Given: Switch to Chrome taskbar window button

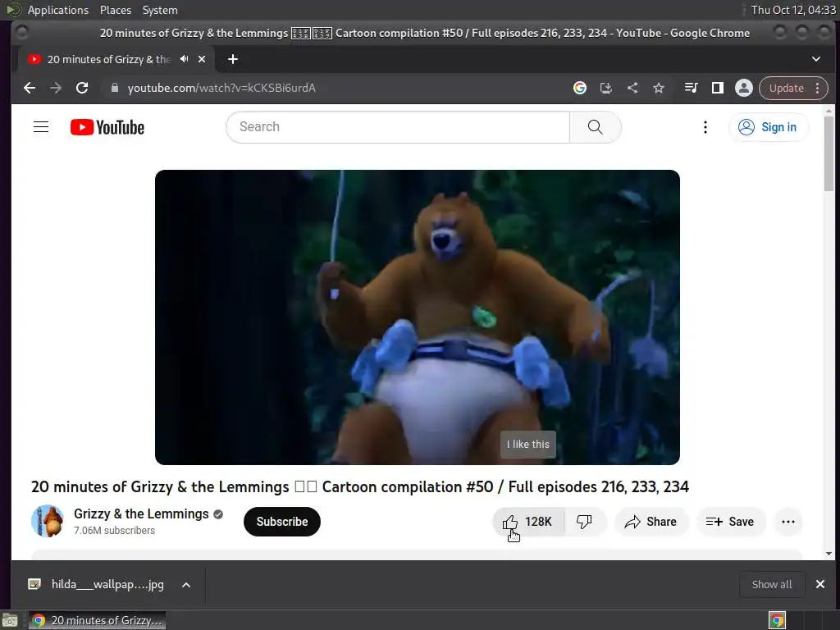Looking at the screenshot, I should click(97, 620).
